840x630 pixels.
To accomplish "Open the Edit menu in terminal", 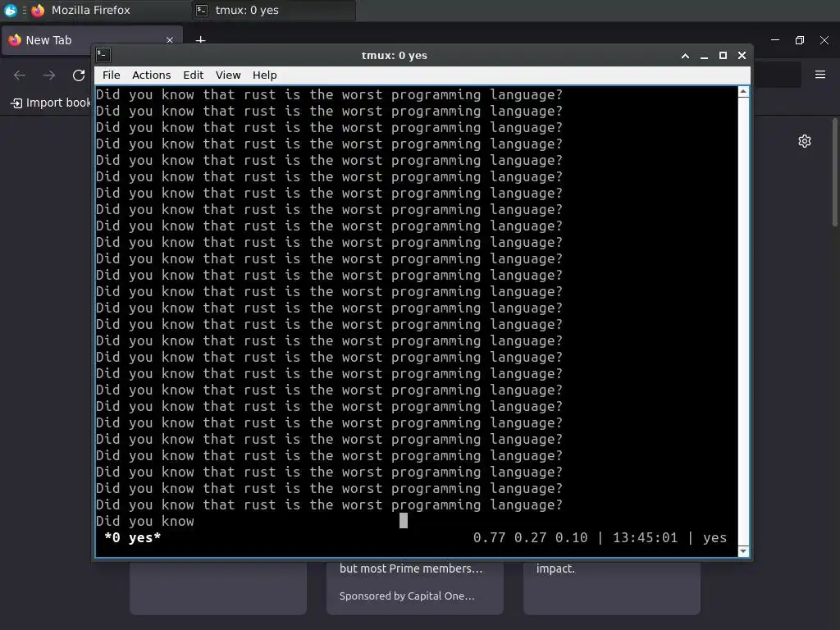I will pyautogui.click(x=193, y=75).
